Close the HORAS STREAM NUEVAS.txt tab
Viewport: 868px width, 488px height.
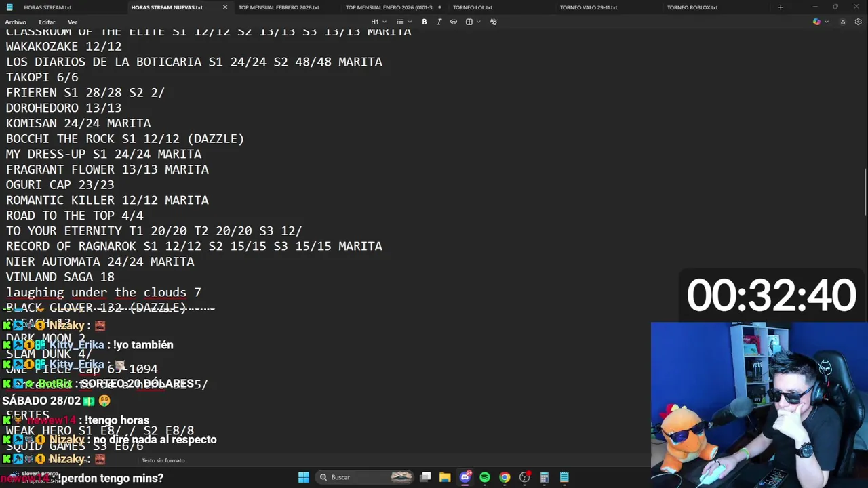pos(225,7)
